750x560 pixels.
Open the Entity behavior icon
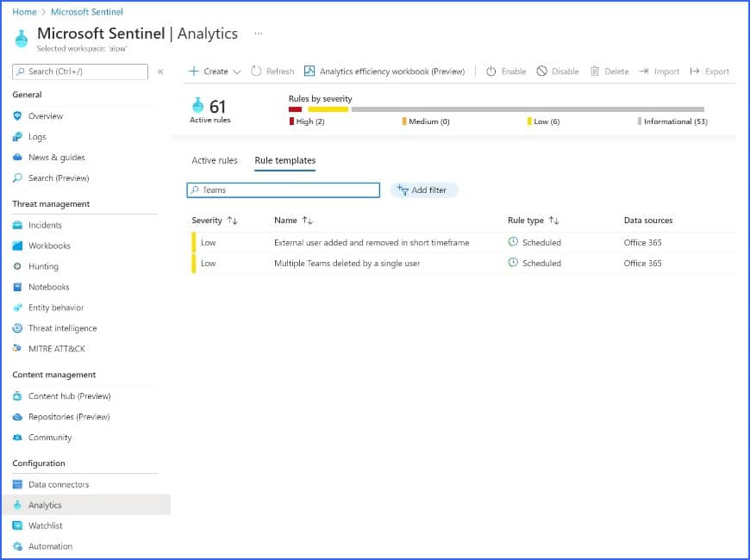click(x=18, y=308)
